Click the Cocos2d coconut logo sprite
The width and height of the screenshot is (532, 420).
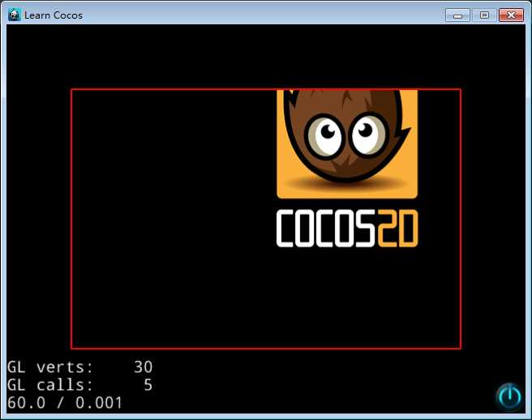[347, 144]
